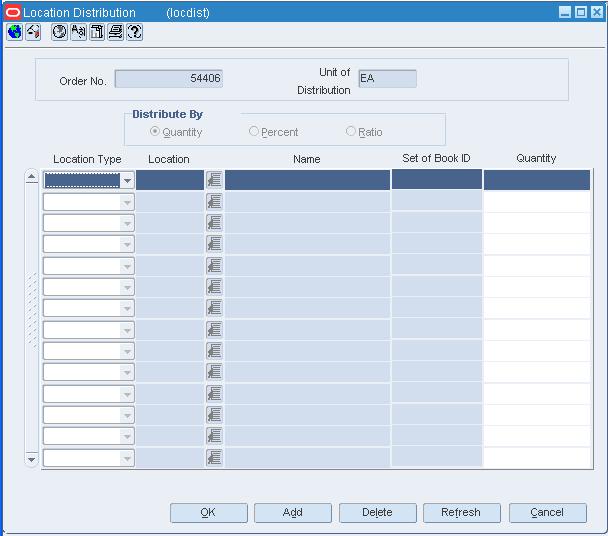This screenshot has height=536, width=608.
Task: Open the Location LOV button in the first row
Action: point(214,180)
